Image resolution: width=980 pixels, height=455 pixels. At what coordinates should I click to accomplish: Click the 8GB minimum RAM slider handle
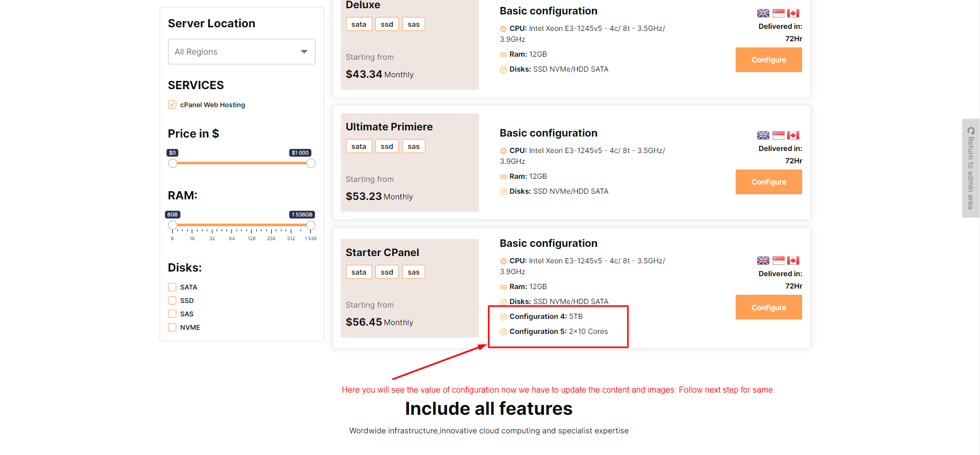(x=173, y=225)
